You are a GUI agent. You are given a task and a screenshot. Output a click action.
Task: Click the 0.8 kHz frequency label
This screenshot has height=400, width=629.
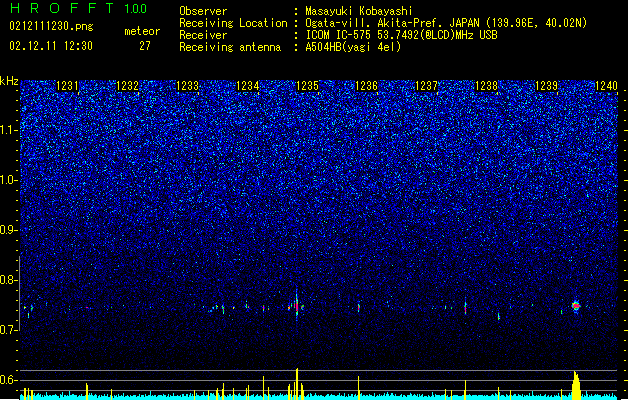pyautogui.click(x=9, y=280)
